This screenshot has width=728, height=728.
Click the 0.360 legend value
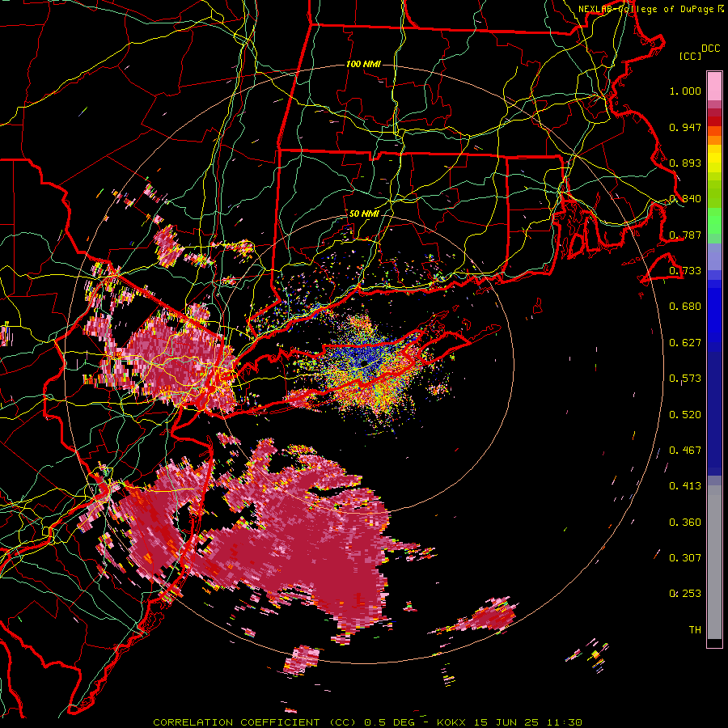click(x=685, y=523)
